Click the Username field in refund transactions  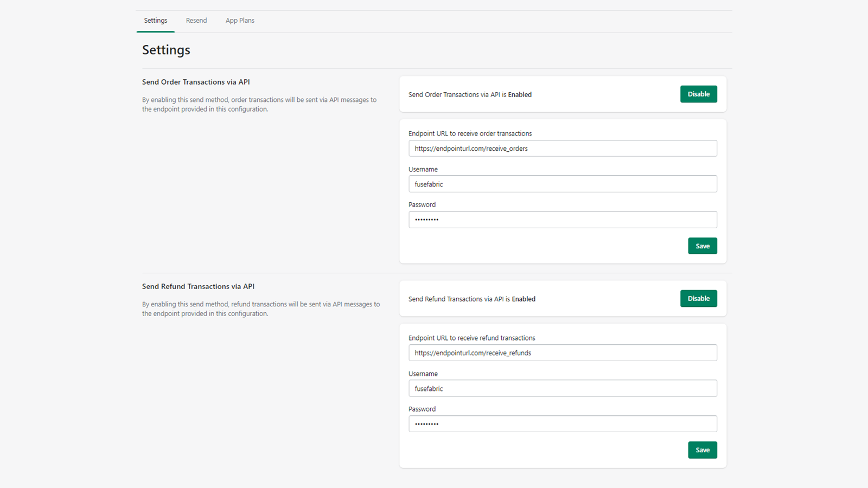point(563,388)
